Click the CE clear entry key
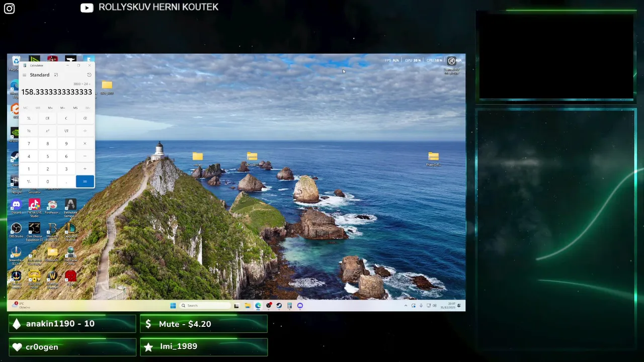 (47, 118)
